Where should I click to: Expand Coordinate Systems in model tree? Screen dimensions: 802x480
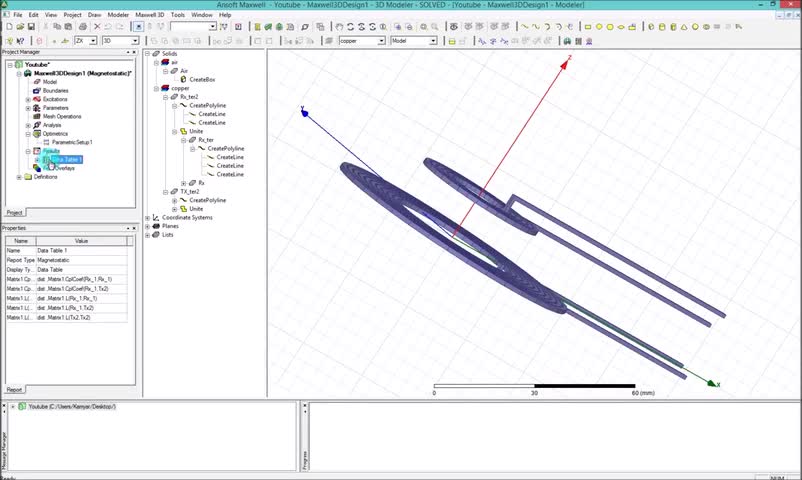(148, 218)
